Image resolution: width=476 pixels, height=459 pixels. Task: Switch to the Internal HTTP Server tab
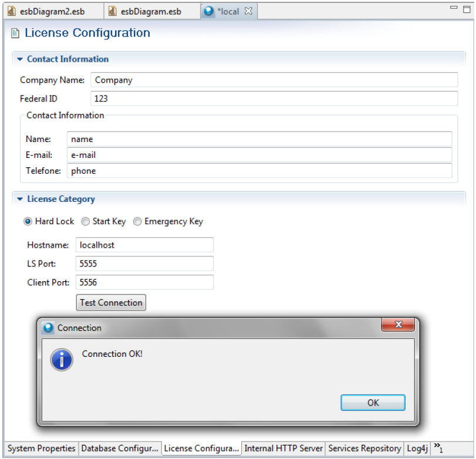(283, 448)
